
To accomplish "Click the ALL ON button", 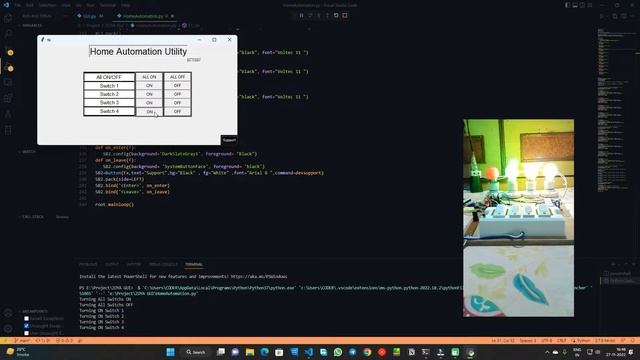I will [x=149, y=77].
